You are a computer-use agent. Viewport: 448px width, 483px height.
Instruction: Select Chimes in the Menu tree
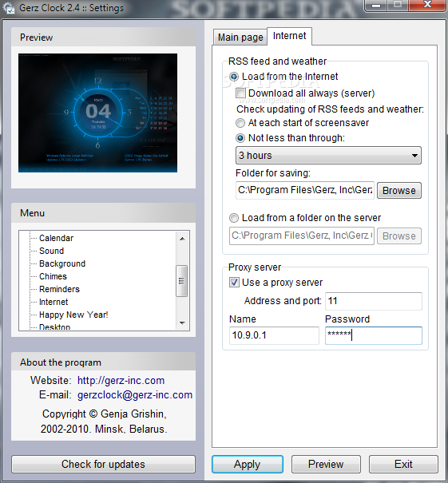pyautogui.click(x=53, y=276)
